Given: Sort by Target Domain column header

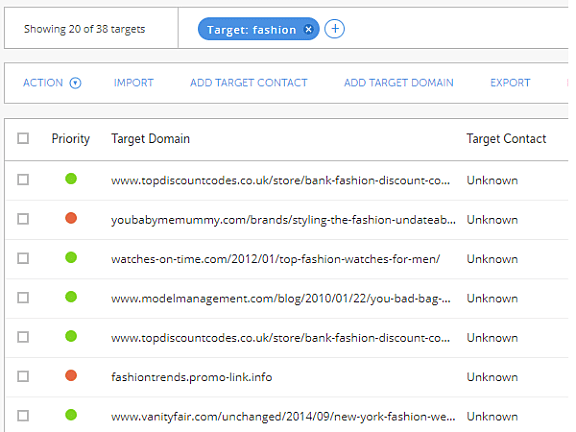Looking at the screenshot, I should [150, 139].
